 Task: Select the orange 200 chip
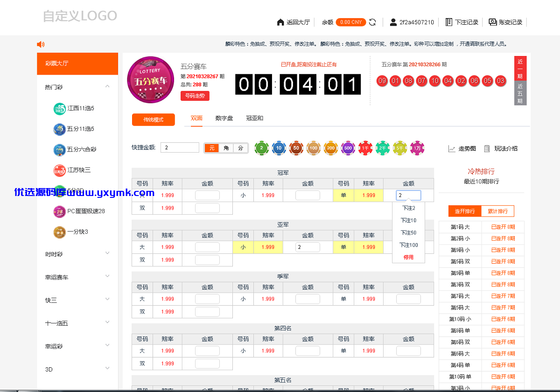click(331, 148)
